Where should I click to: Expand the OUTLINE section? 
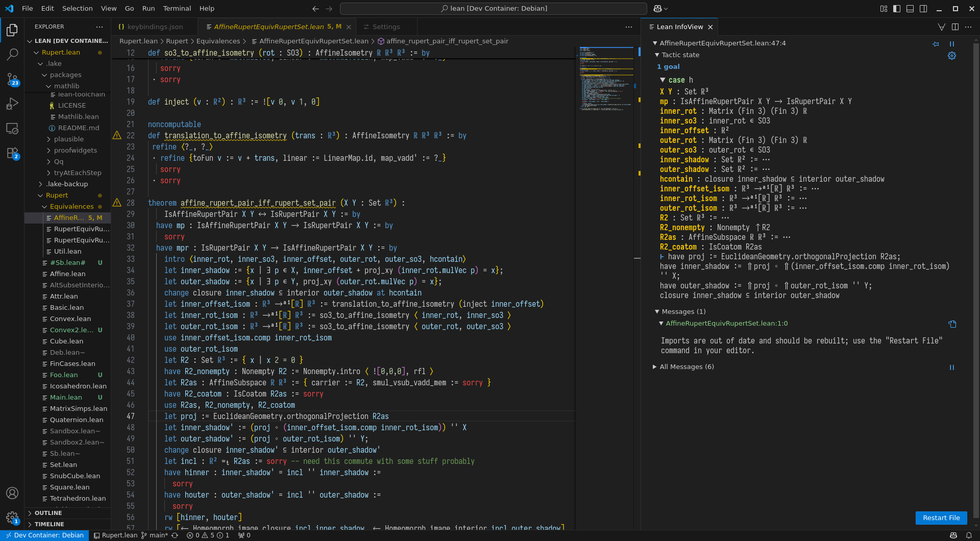click(48, 513)
